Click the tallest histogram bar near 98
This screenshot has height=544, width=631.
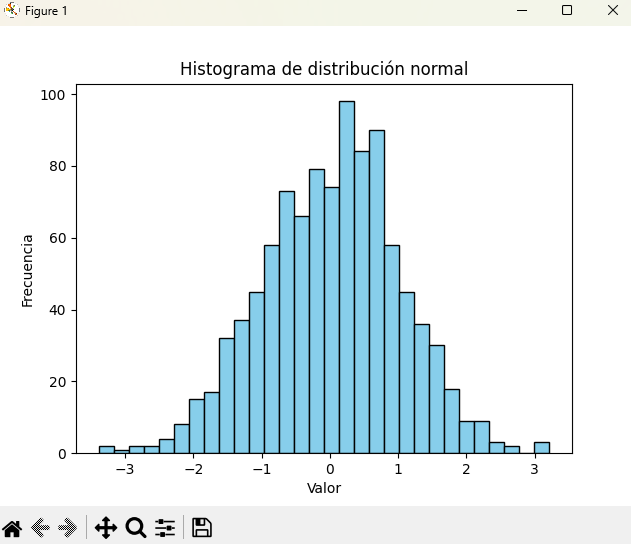tap(346, 280)
